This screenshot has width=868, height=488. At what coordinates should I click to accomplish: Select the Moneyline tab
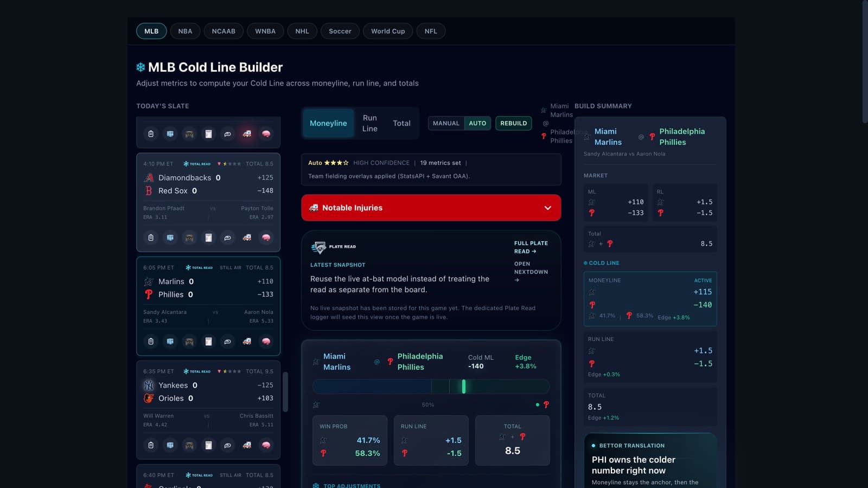(328, 123)
